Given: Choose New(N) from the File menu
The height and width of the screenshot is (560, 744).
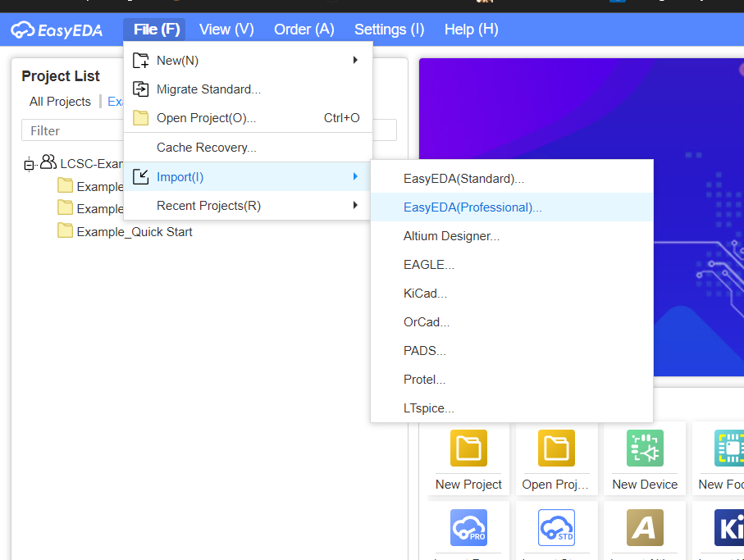Looking at the screenshot, I should click(x=248, y=60).
